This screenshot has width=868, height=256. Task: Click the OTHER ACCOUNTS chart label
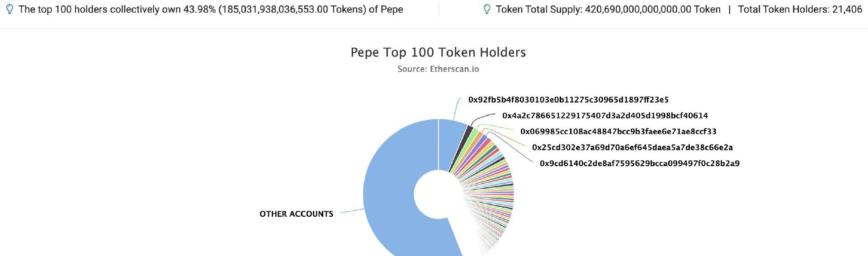click(x=296, y=214)
